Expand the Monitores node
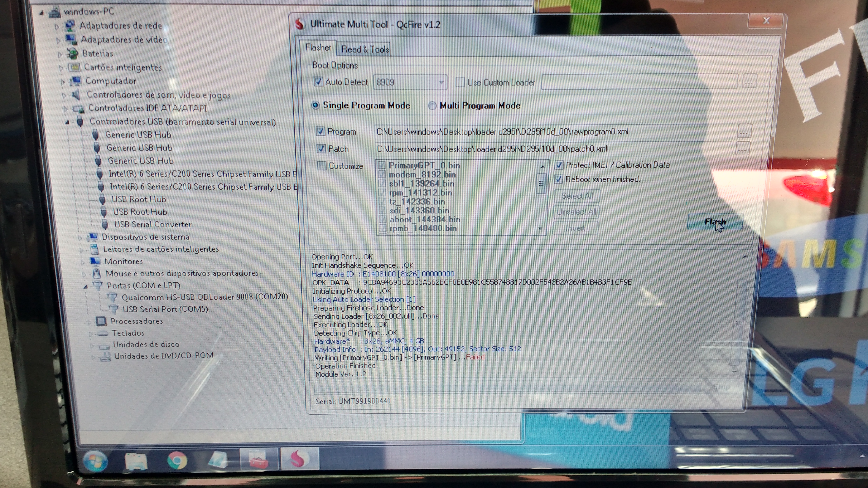 click(x=83, y=262)
